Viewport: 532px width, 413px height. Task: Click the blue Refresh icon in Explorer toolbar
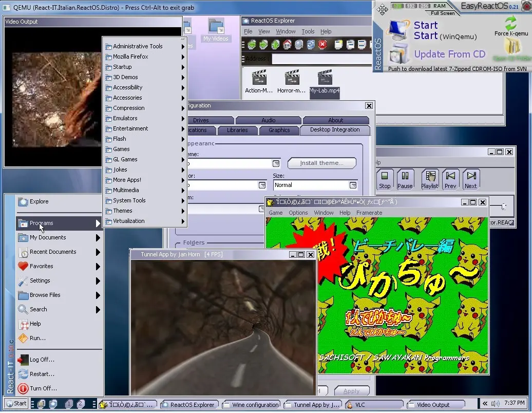pos(311,45)
